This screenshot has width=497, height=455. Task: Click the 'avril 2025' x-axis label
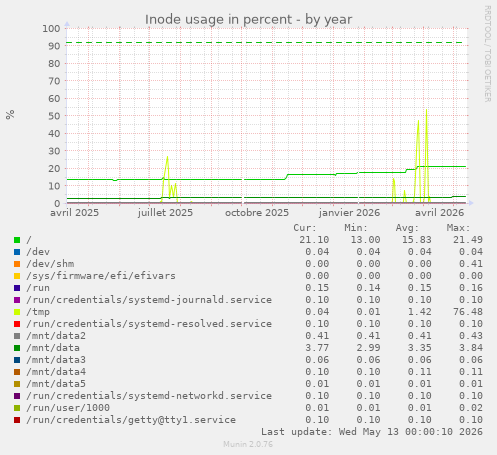75,213
